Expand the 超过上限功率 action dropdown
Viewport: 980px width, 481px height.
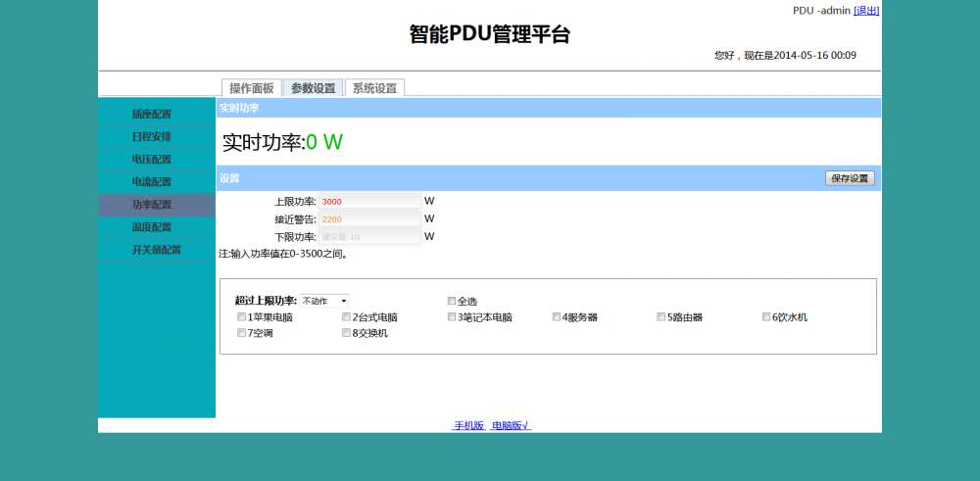click(x=324, y=301)
